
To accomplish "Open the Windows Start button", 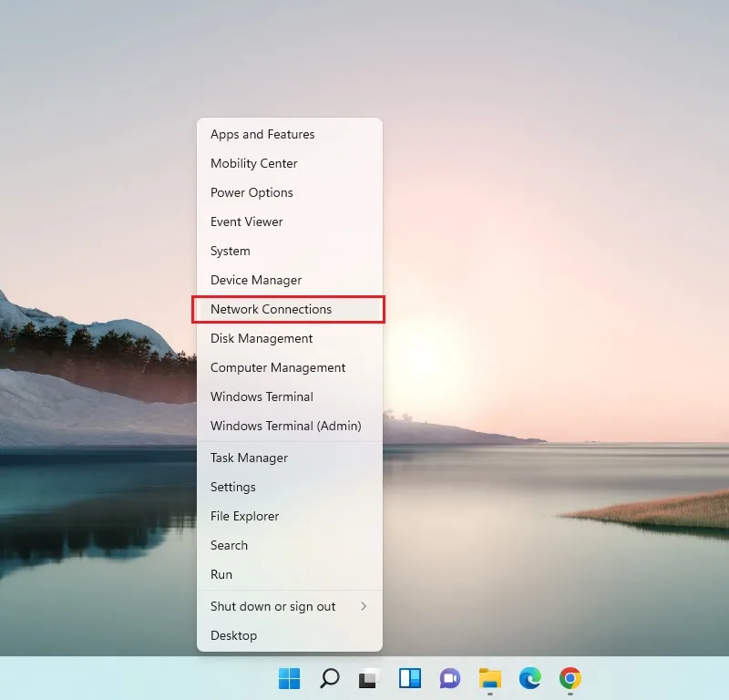I will [x=289, y=679].
